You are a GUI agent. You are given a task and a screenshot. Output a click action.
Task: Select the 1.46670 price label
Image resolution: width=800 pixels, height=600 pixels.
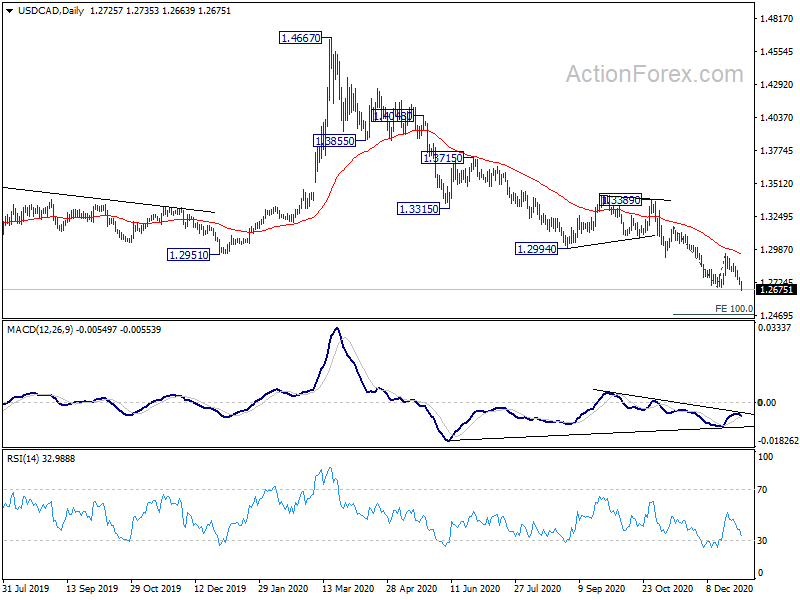(x=301, y=38)
